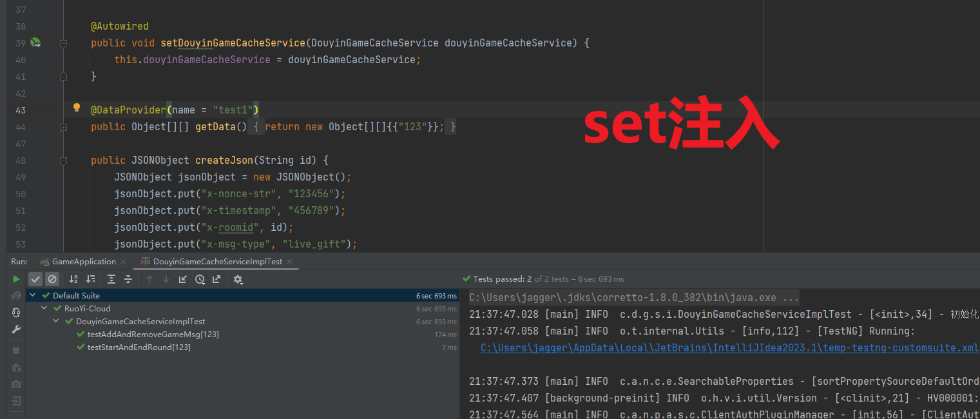Open run configuration wrench icon
980x419 pixels.
(x=17, y=329)
